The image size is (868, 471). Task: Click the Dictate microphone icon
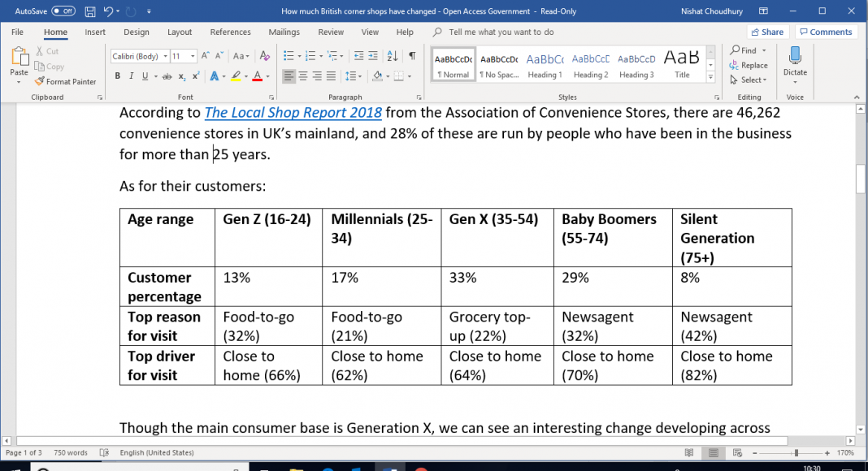795,55
